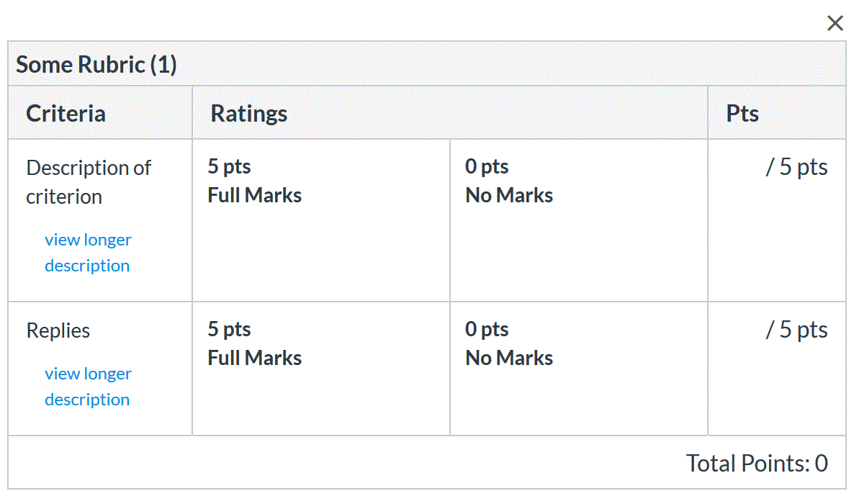
Task: Close the rubric dialog with X
Action: [835, 24]
